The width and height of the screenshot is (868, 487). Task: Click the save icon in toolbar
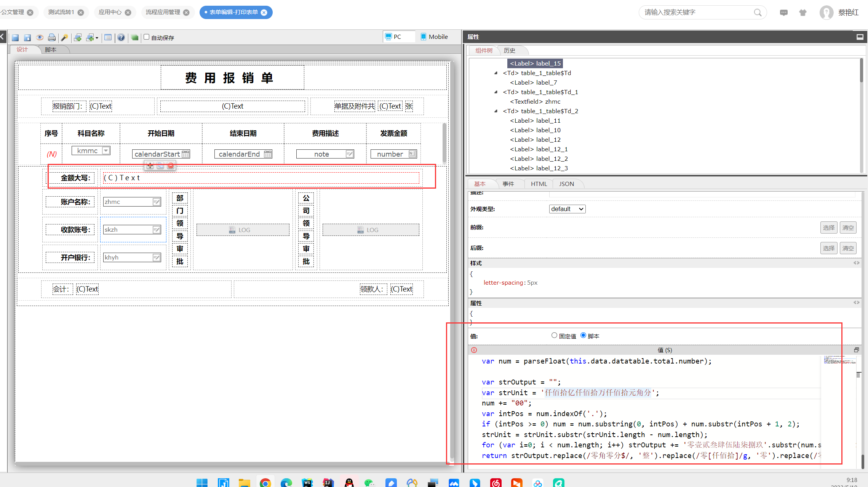(15, 37)
